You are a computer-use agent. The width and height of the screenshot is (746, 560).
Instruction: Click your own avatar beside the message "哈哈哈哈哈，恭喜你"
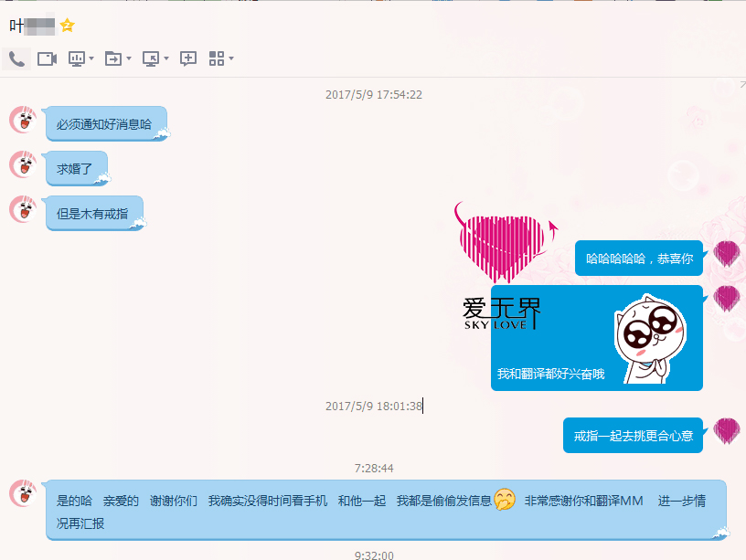point(726,254)
